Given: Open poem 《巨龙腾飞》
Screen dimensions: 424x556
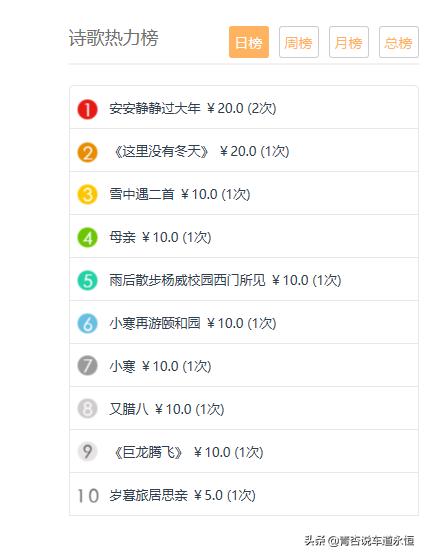Looking at the screenshot, I should pos(148,452).
